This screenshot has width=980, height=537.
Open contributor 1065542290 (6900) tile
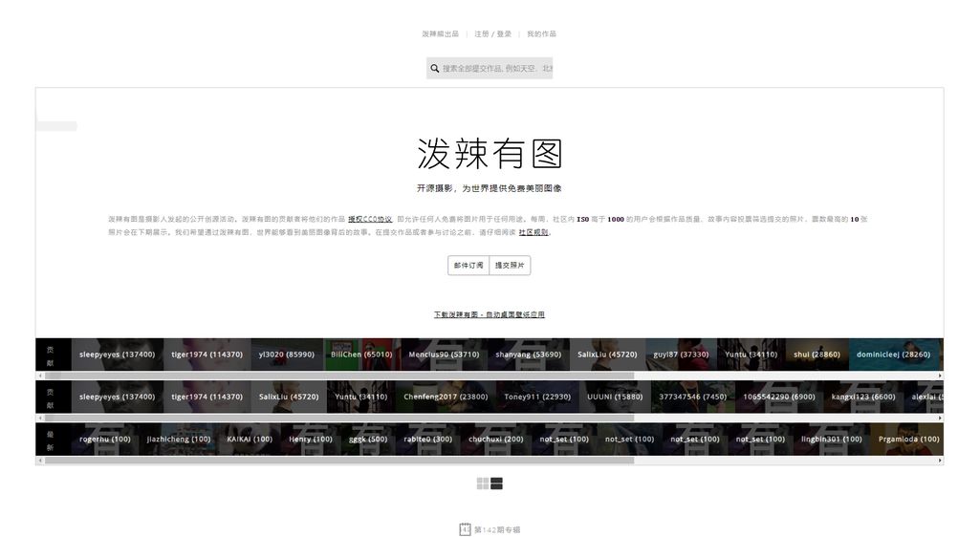(x=779, y=397)
